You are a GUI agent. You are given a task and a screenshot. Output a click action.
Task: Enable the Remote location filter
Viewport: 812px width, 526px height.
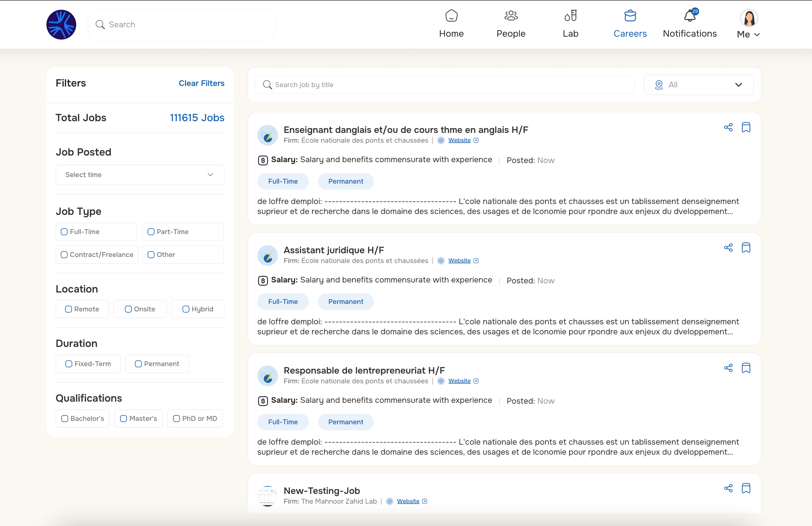[x=68, y=309]
